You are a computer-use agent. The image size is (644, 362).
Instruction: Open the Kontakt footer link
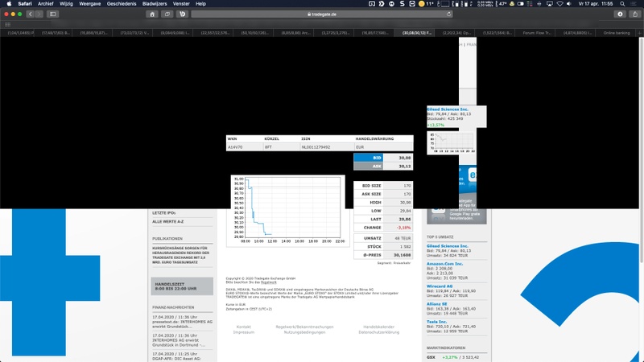[x=244, y=327]
